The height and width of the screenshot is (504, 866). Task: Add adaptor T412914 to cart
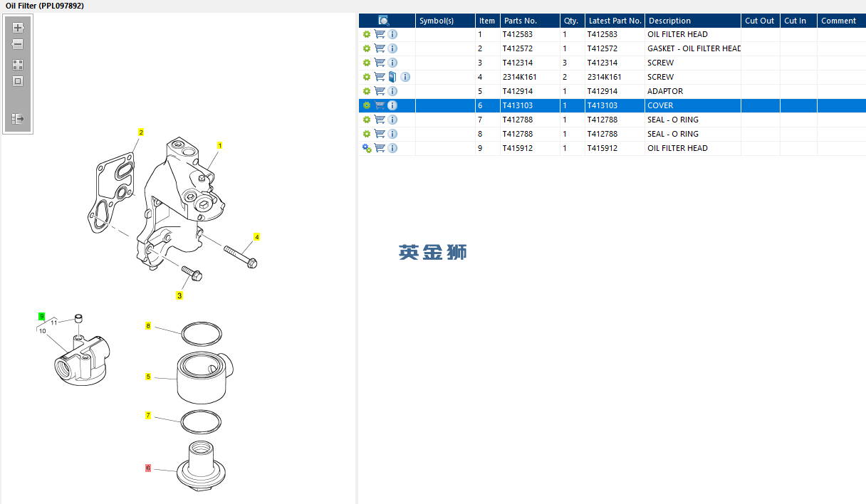point(380,91)
